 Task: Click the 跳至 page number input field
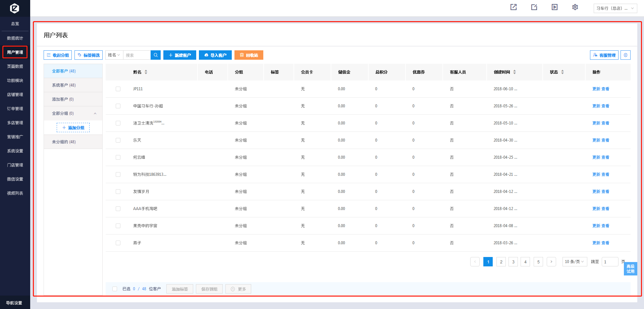609,262
